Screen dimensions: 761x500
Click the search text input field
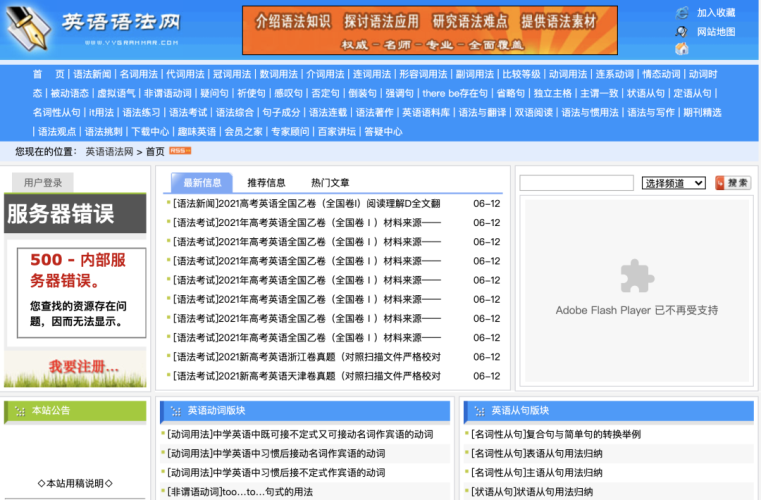576,183
